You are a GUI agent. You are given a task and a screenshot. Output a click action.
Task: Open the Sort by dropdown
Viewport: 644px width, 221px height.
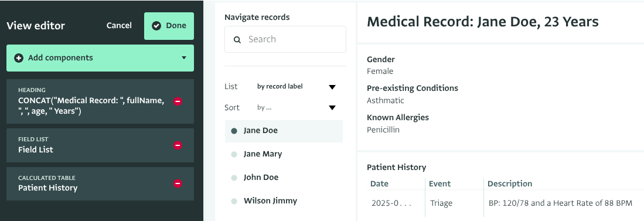296,108
